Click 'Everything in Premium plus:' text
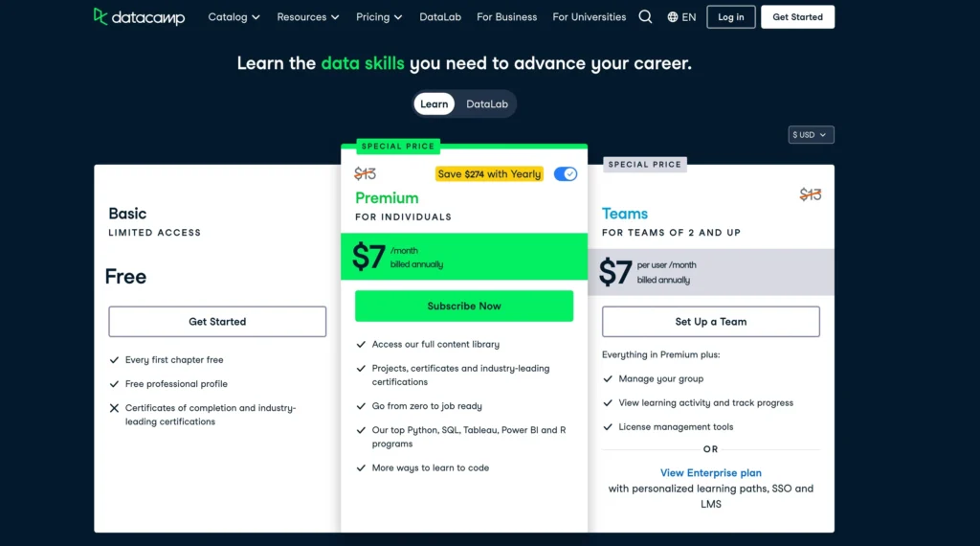 (x=660, y=354)
